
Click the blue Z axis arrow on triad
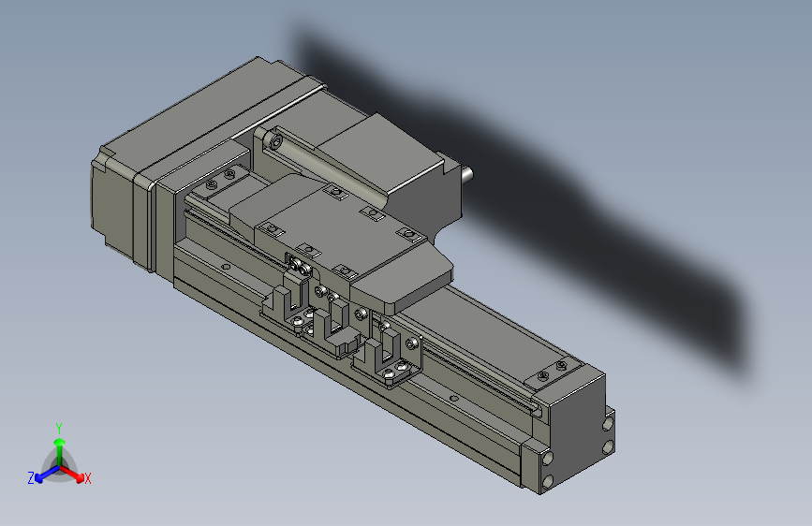pyautogui.click(x=46, y=475)
